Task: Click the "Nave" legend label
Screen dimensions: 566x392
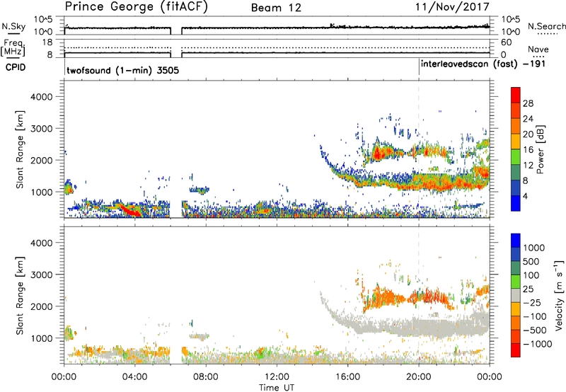Action: click(538, 49)
